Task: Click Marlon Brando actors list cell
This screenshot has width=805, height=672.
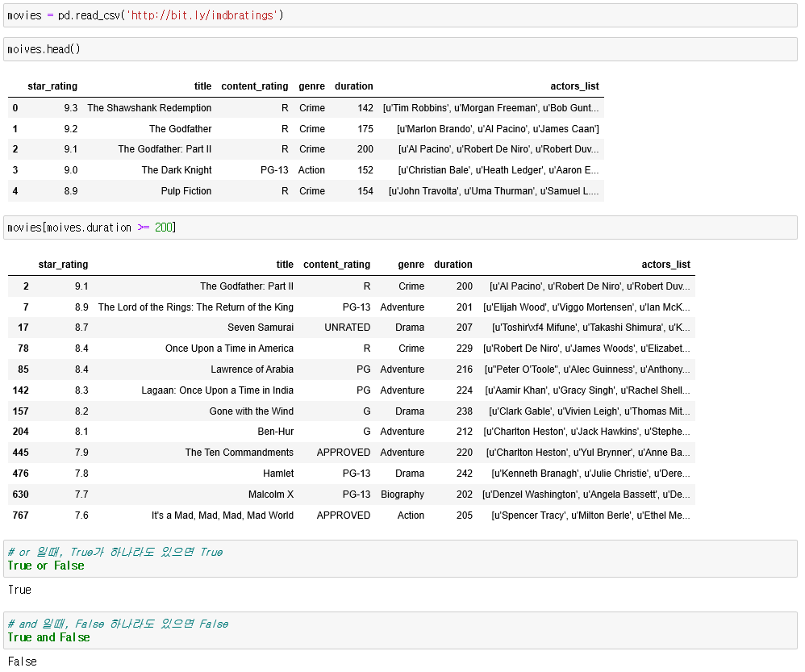Action: (x=498, y=129)
